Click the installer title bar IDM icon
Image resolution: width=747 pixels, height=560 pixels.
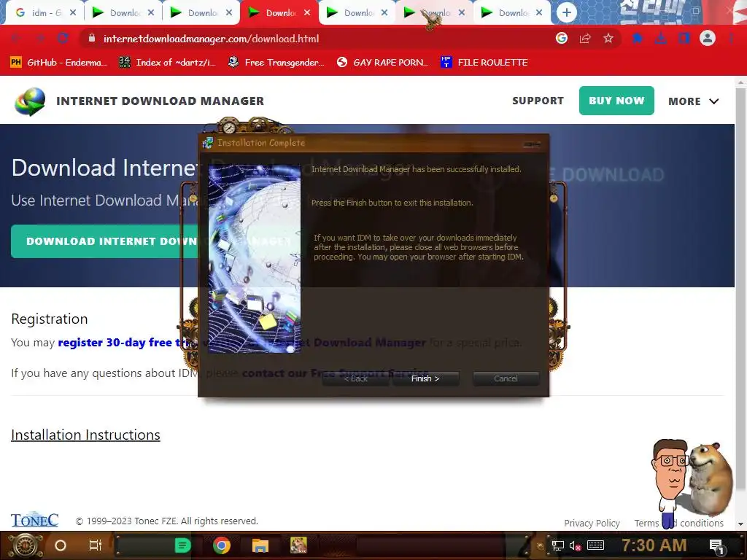(x=208, y=142)
